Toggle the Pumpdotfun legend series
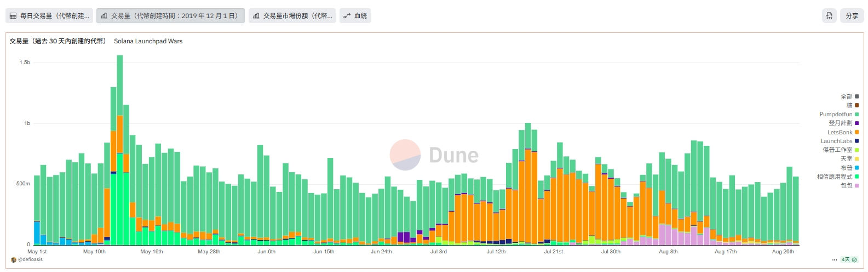This screenshot has width=868, height=272. click(839, 114)
